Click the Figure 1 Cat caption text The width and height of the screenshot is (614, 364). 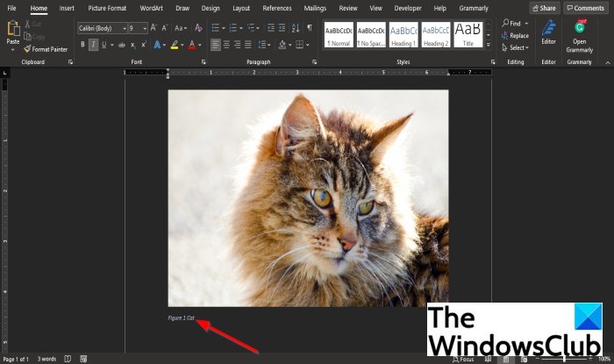click(x=182, y=318)
